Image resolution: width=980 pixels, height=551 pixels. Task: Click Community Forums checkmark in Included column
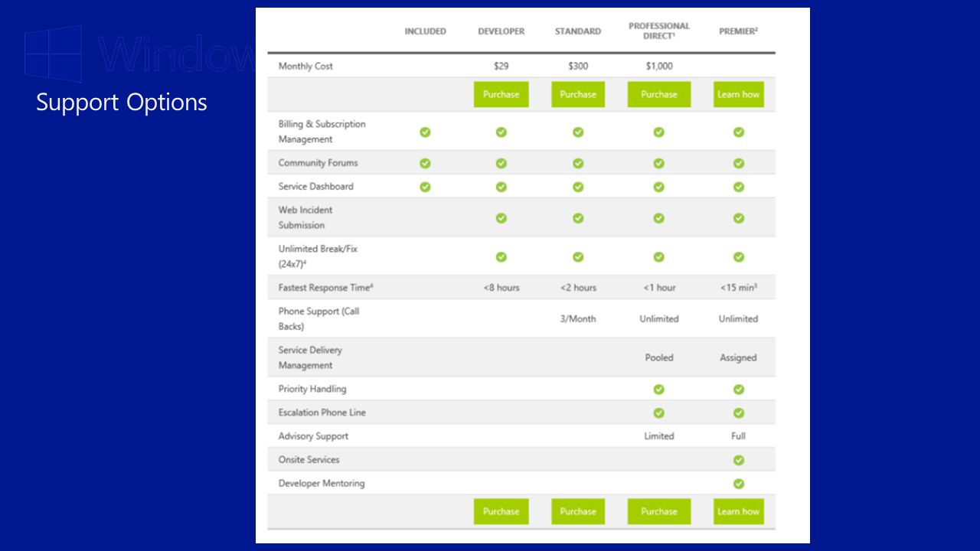point(425,163)
